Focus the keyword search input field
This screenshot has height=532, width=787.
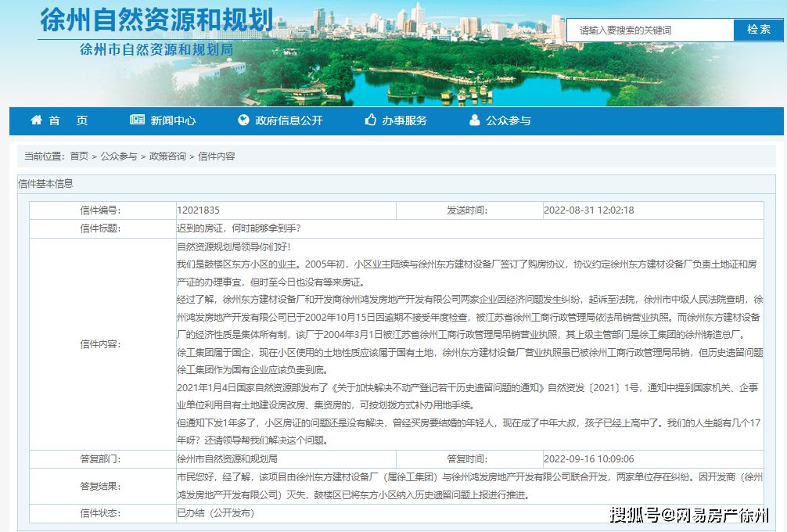coord(650,30)
